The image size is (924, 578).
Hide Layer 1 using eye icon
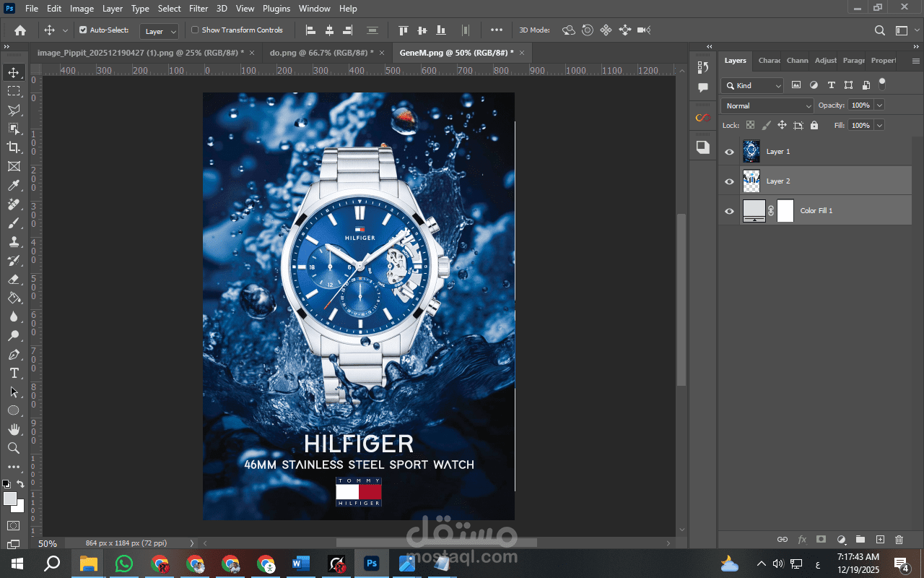[729, 152]
